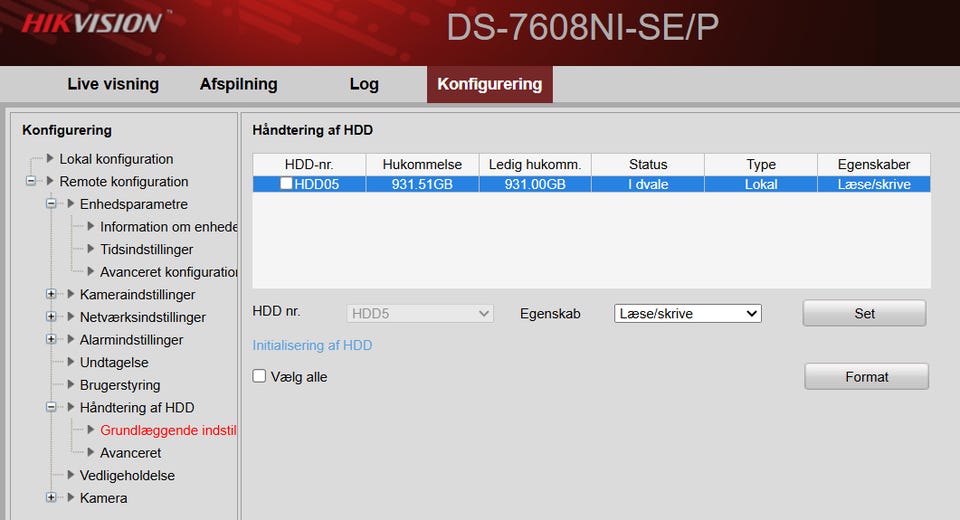Click the 931.00GB free space cell

click(x=535, y=184)
